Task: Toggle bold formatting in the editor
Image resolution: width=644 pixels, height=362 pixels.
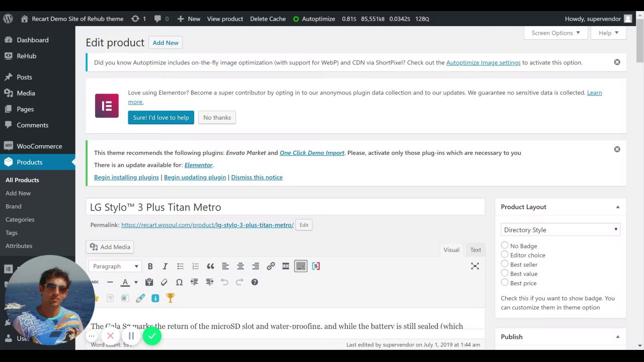Action: pos(150,266)
